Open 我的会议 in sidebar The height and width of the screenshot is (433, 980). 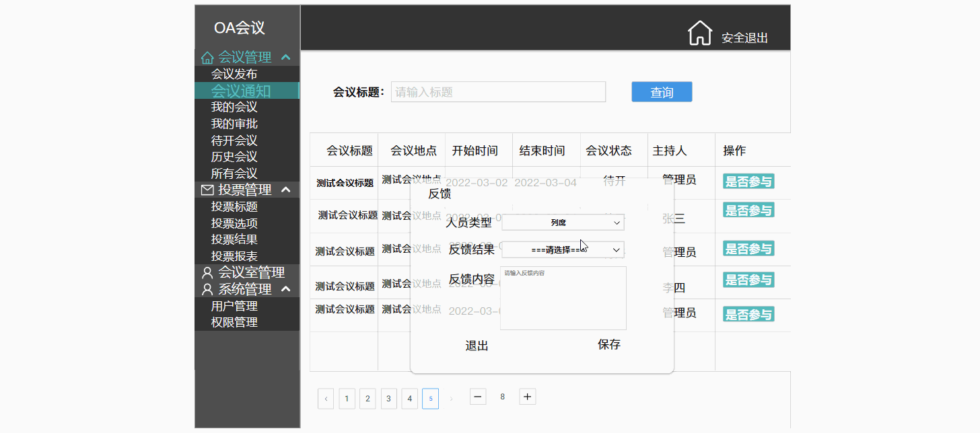point(234,107)
